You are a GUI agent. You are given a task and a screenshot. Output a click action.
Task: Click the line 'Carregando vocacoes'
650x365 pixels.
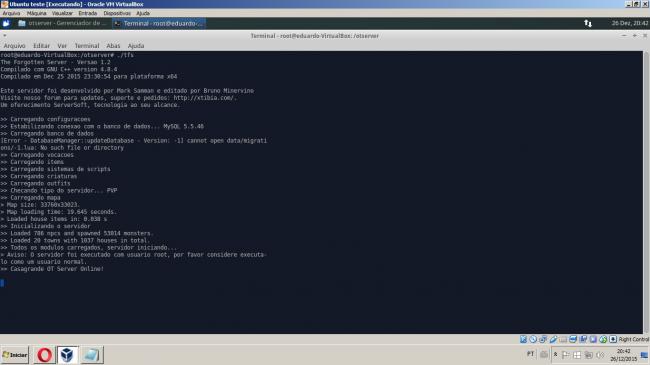(x=37, y=155)
